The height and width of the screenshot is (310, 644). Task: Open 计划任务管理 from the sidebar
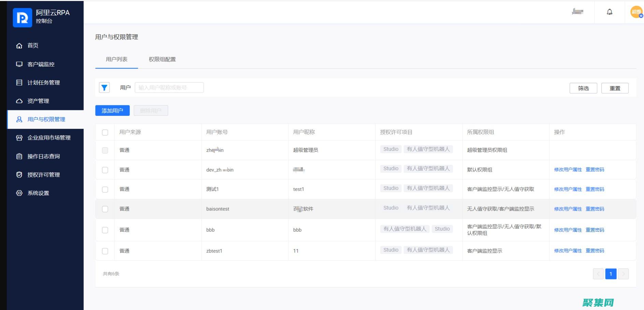(19, 82)
